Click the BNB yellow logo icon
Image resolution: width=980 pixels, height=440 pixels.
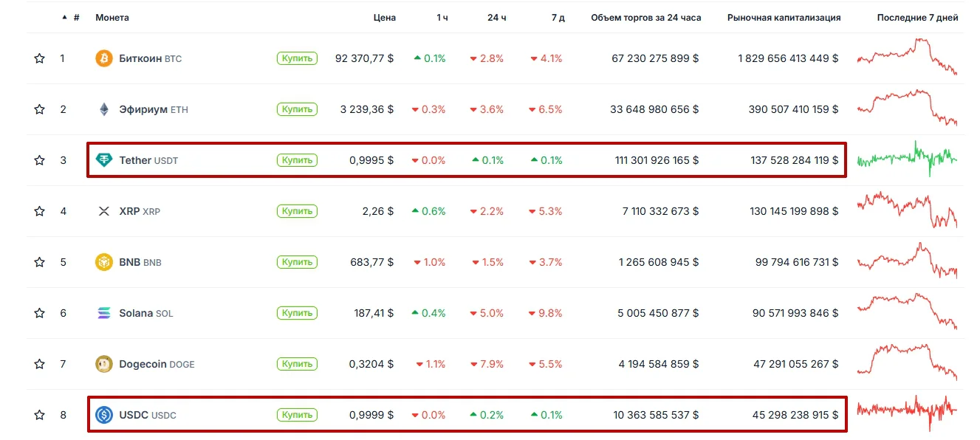(x=104, y=262)
